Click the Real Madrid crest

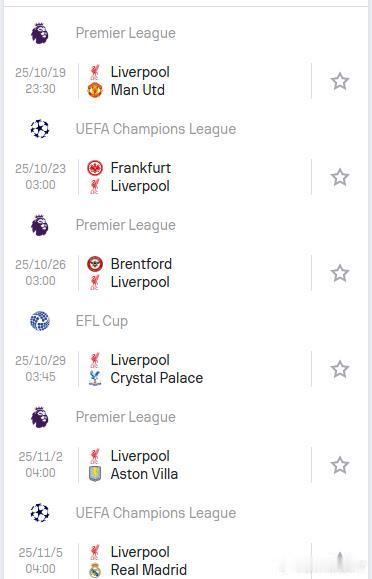(95, 570)
